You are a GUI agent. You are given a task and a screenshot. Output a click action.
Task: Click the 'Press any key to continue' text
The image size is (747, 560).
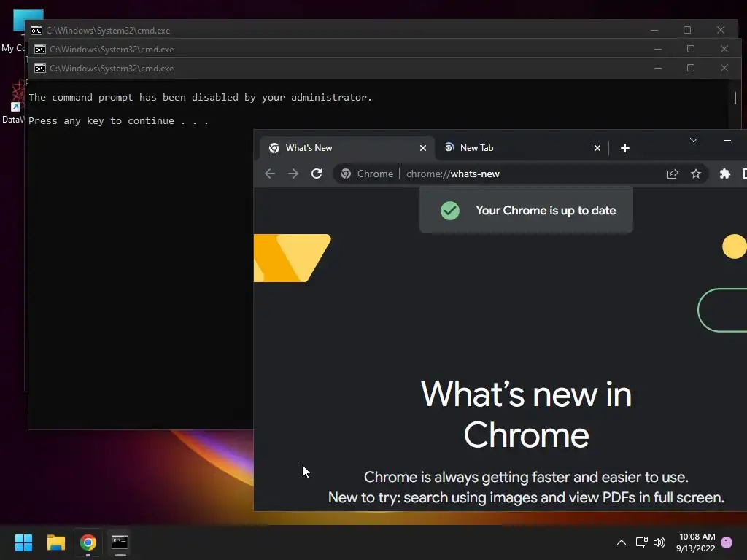118,121
